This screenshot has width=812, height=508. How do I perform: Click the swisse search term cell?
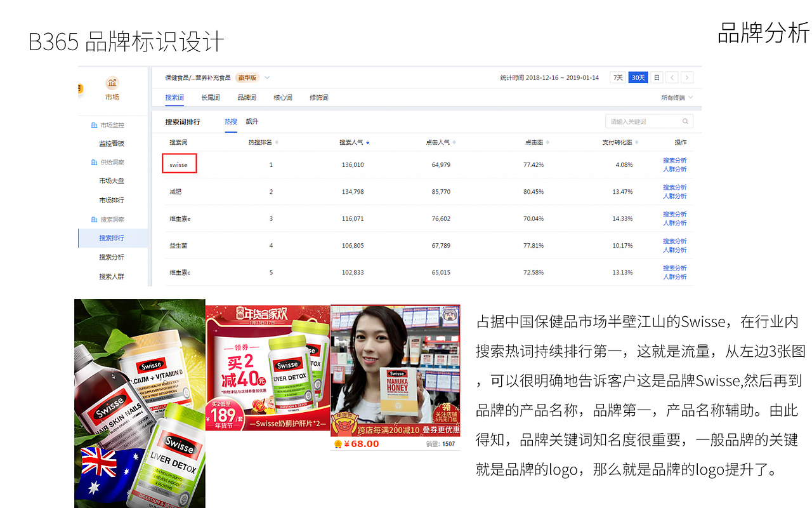pos(179,163)
